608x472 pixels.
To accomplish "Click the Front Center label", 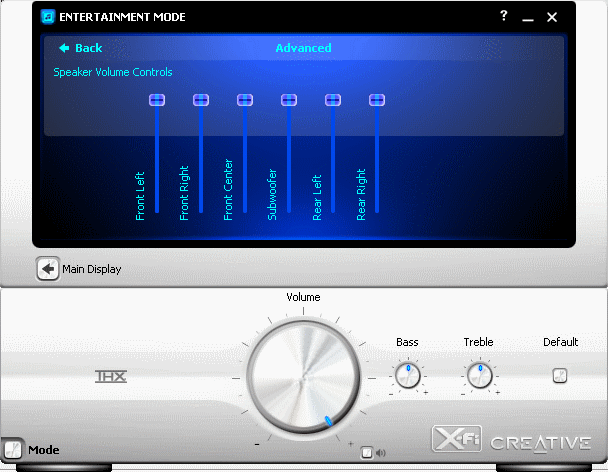I will pyautogui.click(x=228, y=190).
